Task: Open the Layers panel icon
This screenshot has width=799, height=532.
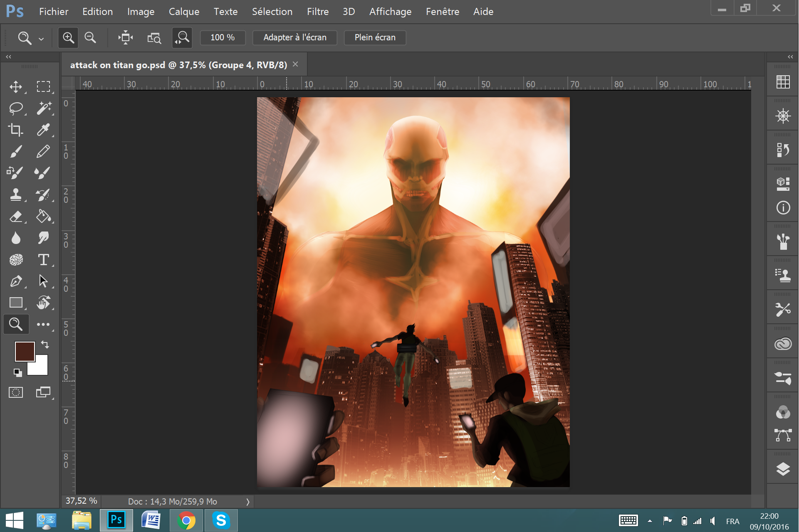Action: pyautogui.click(x=783, y=469)
